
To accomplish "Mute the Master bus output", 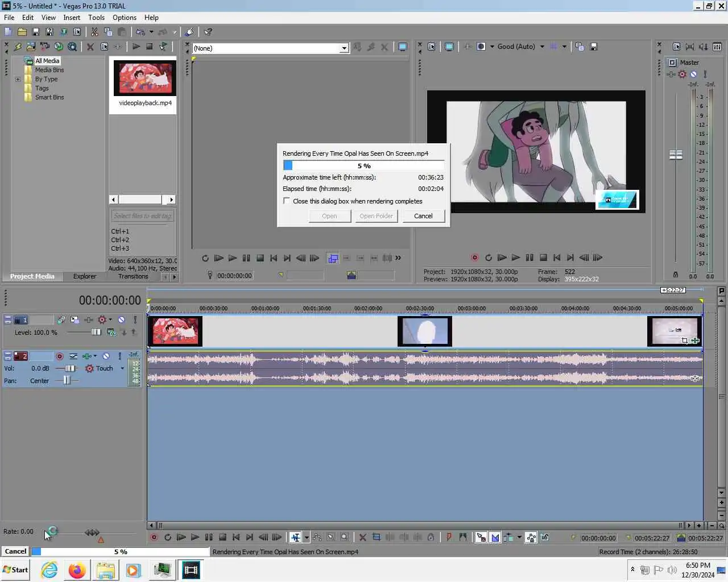I will tap(693, 74).
